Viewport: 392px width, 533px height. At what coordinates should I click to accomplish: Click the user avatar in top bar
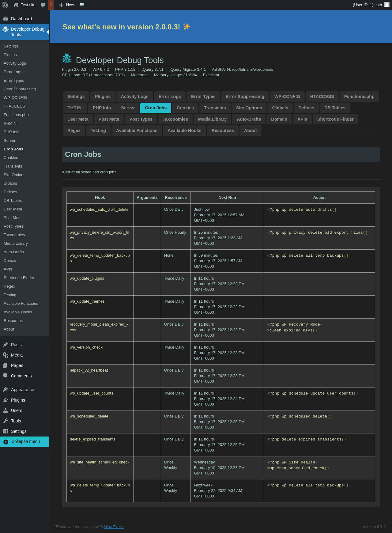pyautogui.click(x=386, y=5)
